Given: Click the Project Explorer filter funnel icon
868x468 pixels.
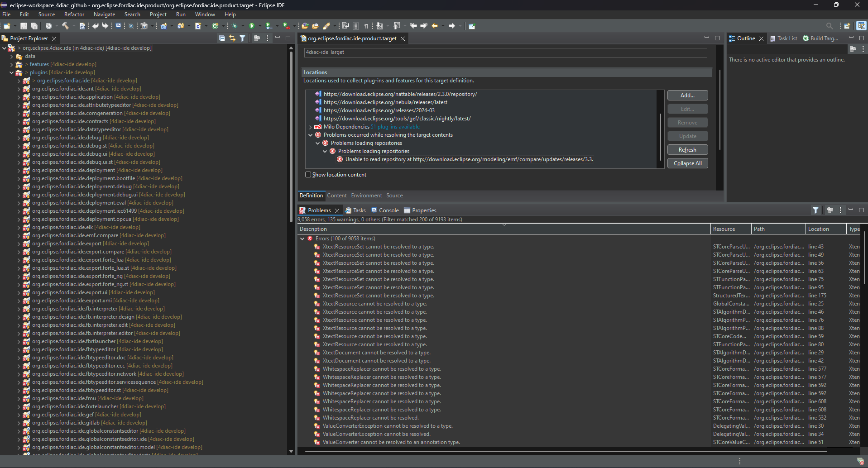Looking at the screenshot, I should 242,38.
